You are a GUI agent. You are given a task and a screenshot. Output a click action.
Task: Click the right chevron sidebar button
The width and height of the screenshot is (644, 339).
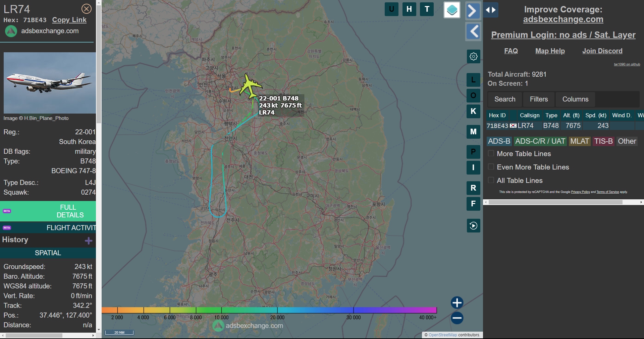tap(473, 11)
